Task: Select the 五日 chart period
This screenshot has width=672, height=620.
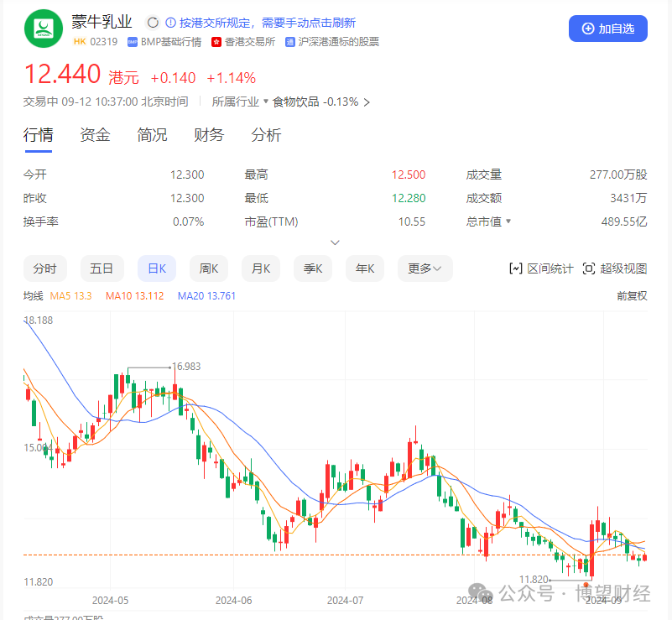Action: (102, 268)
